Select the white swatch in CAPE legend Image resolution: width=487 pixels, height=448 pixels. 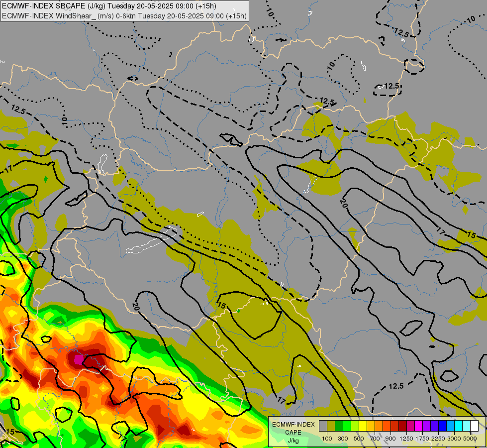pyautogui.click(x=474, y=426)
